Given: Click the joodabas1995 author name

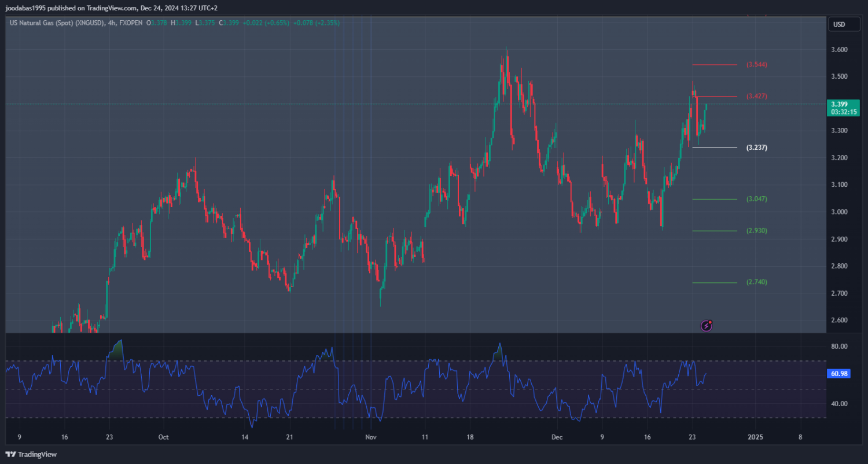Looking at the screenshot, I should (29, 8).
